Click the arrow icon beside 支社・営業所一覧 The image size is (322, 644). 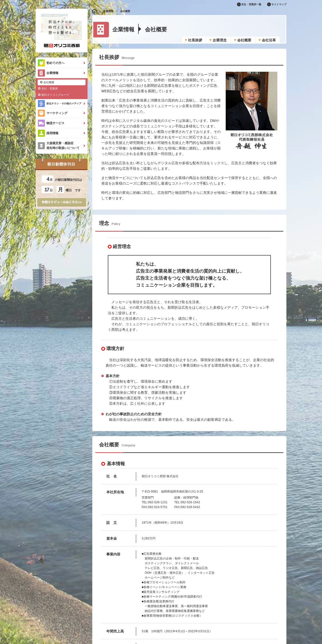(239, 4)
